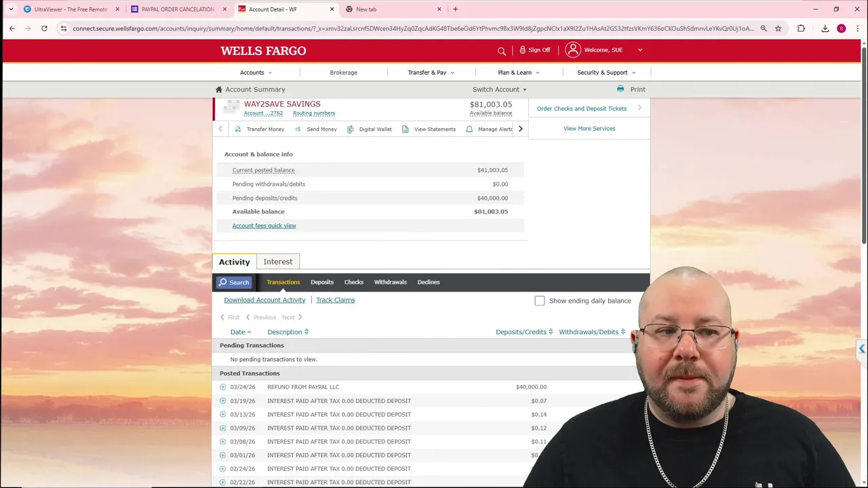Expand the 03/09/26 interest transaction
The width and height of the screenshot is (868, 488).
coord(223,428)
